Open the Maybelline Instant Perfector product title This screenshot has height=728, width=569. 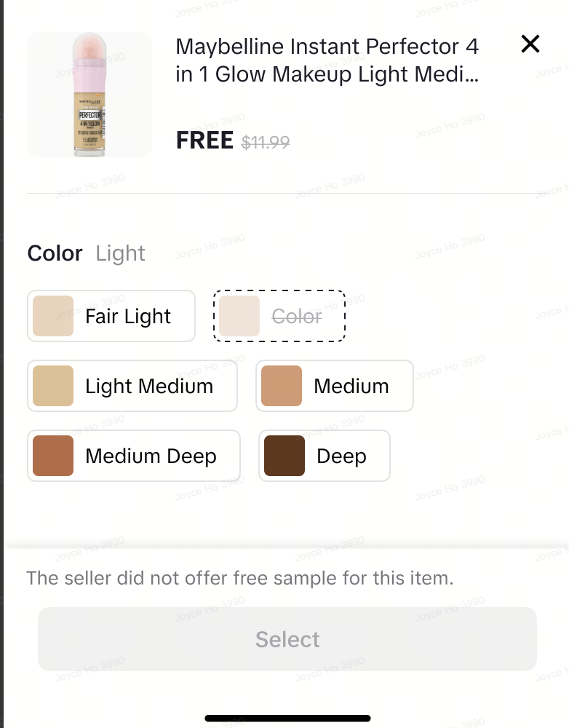327,60
